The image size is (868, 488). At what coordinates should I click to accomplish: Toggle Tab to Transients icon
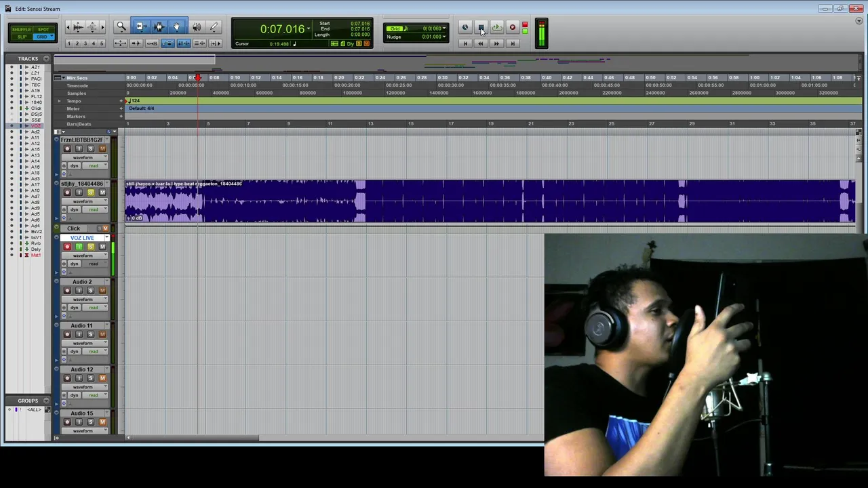pos(136,43)
